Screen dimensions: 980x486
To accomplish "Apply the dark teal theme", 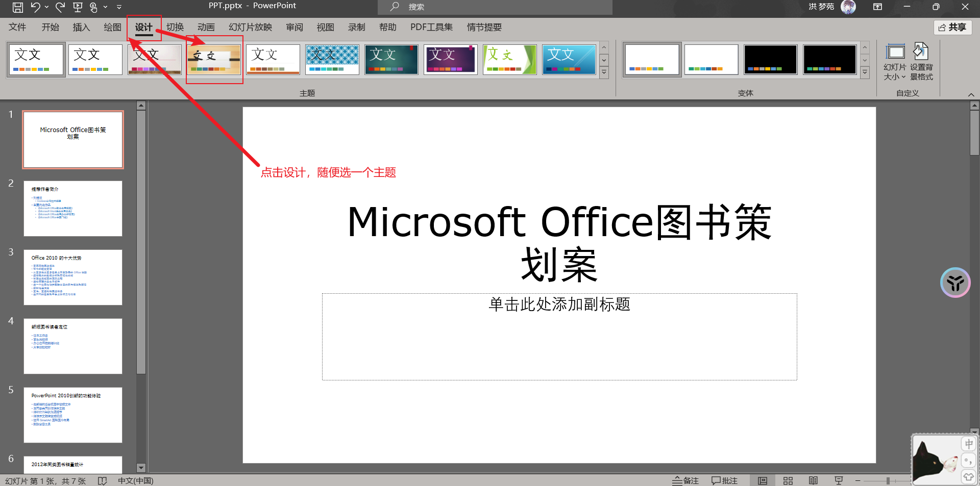I will tap(391, 60).
